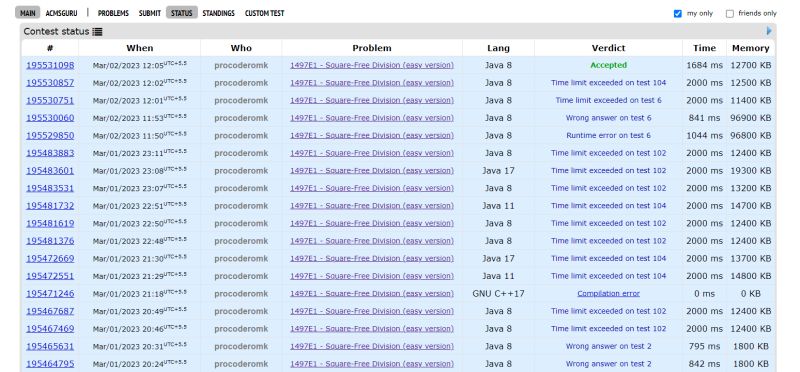Open submission 195483601 with Java 17
This screenshot has height=372, width=800.
tap(50, 171)
